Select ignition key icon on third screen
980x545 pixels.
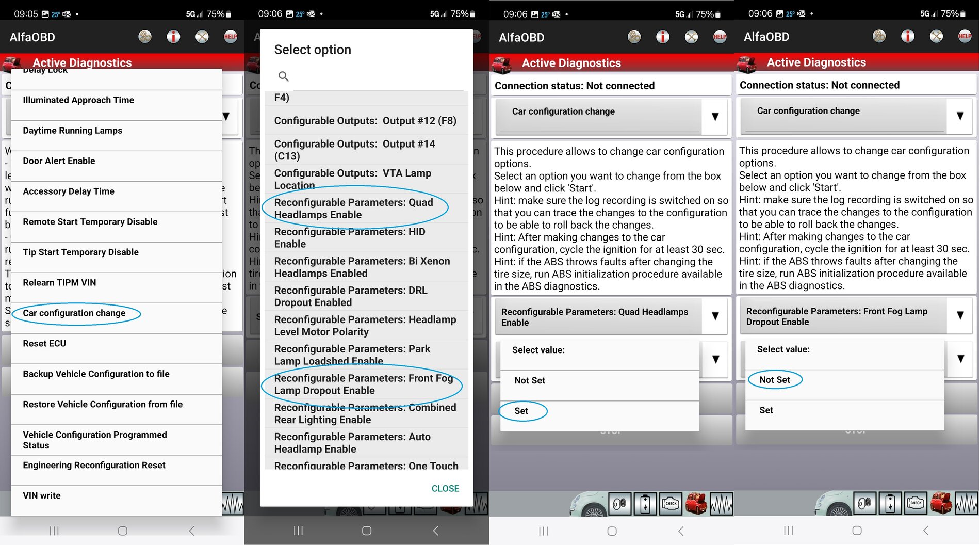pyautogui.click(x=620, y=504)
